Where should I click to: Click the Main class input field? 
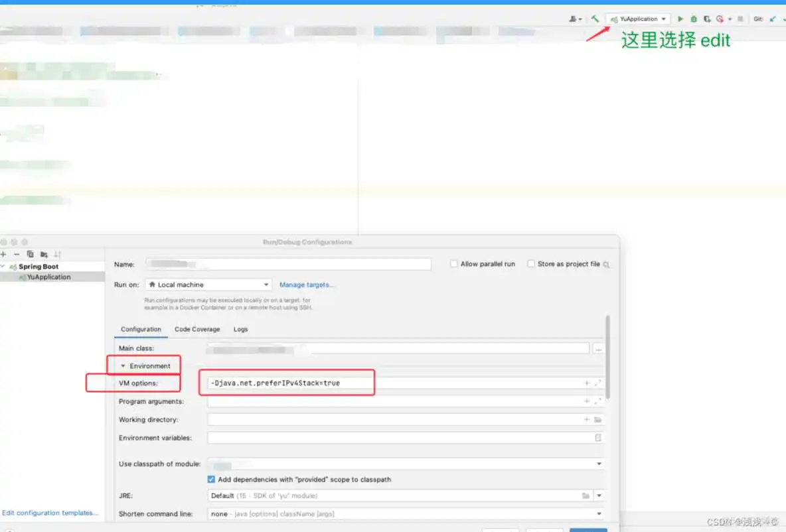click(x=398, y=348)
